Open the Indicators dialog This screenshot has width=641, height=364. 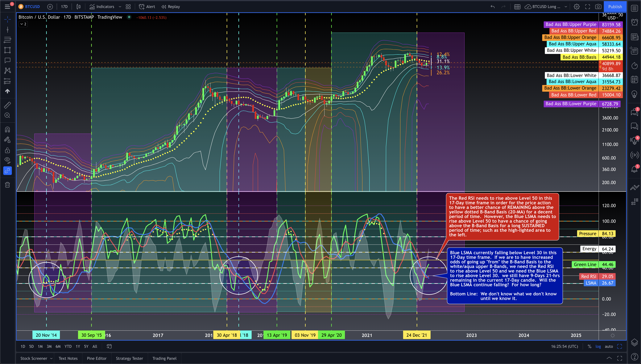tap(102, 7)
